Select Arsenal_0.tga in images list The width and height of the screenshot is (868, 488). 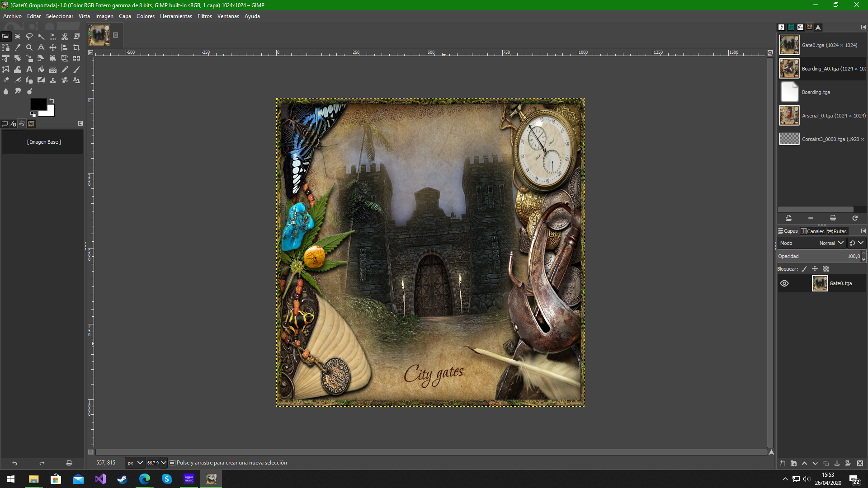coord(822,116)
